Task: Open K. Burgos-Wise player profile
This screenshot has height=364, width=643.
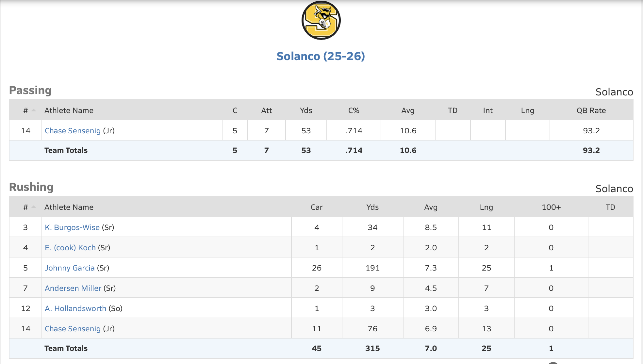Action: [72, 227]
